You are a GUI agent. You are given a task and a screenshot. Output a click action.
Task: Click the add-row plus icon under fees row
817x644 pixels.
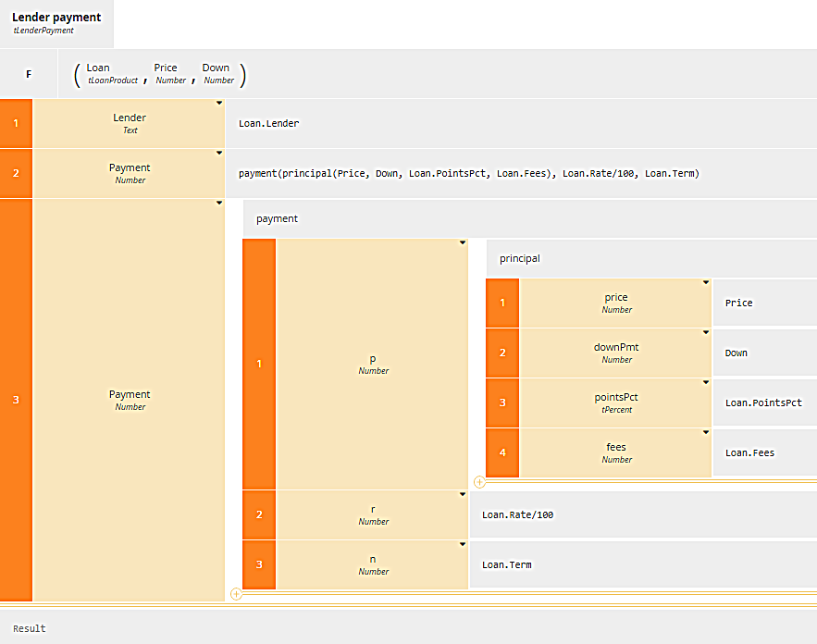click(x=479, y=482)
